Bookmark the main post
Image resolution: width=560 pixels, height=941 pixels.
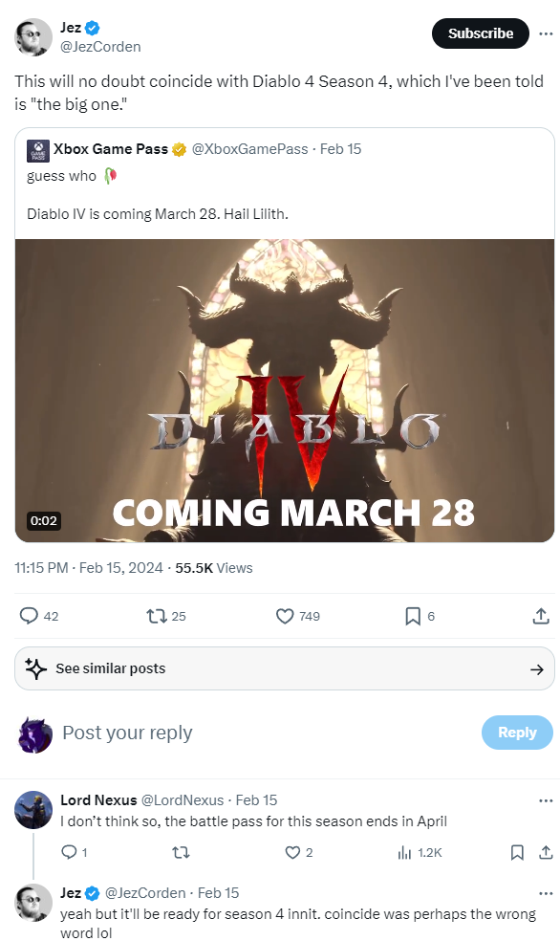(x=413, y=616)
